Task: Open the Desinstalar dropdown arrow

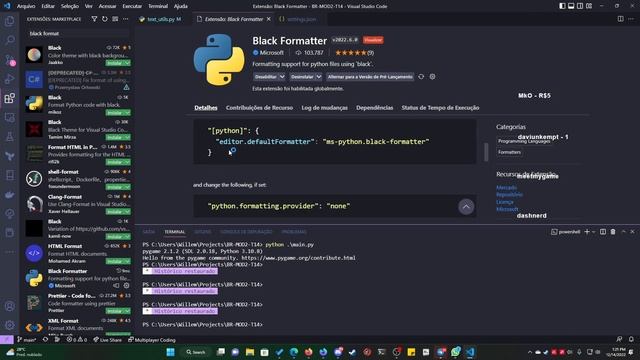Action: (319, 77)
